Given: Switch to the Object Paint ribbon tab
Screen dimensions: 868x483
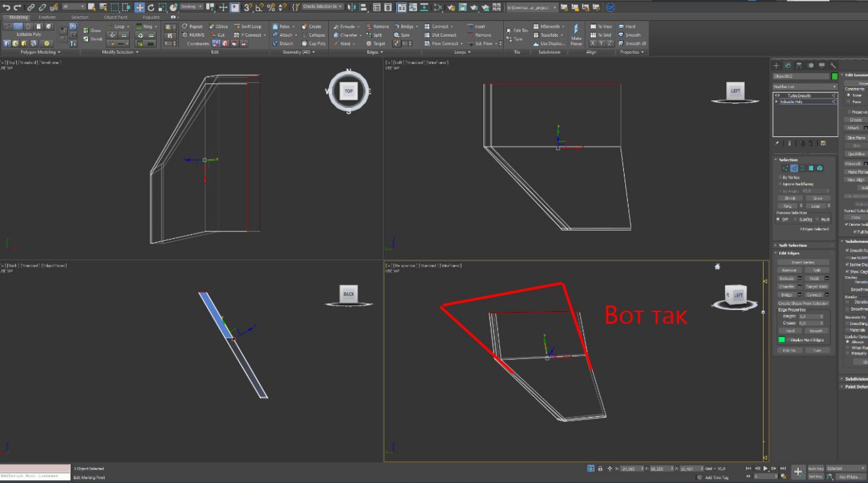Looking at the screenshot, I should point(115,17).
